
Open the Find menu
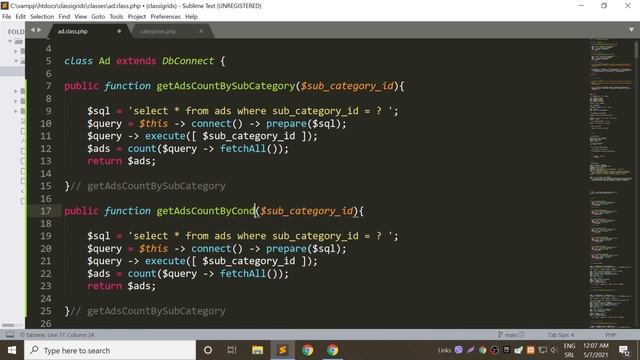tap(64, 17)
